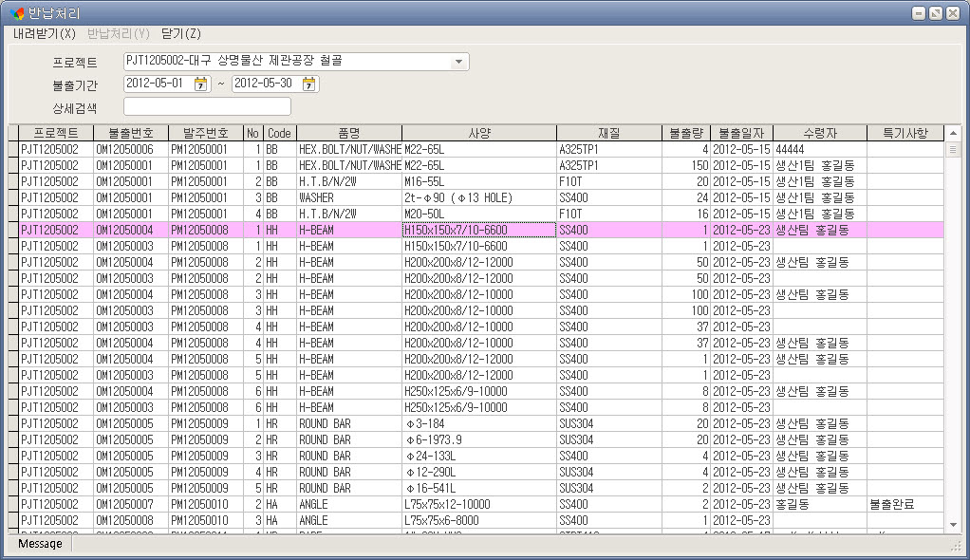970x560 pixels.
Task: Click the 불출량 column header
Action: click(686, 133)
